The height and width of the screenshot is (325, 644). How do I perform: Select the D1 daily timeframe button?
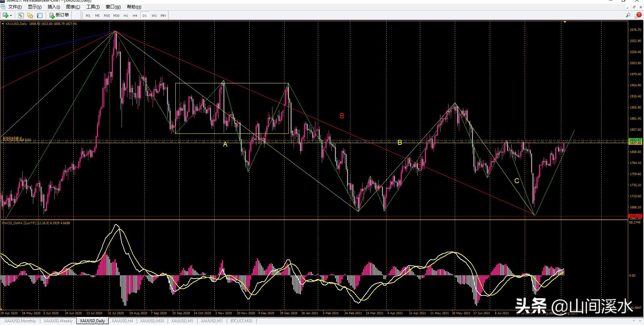coord(144,15)
